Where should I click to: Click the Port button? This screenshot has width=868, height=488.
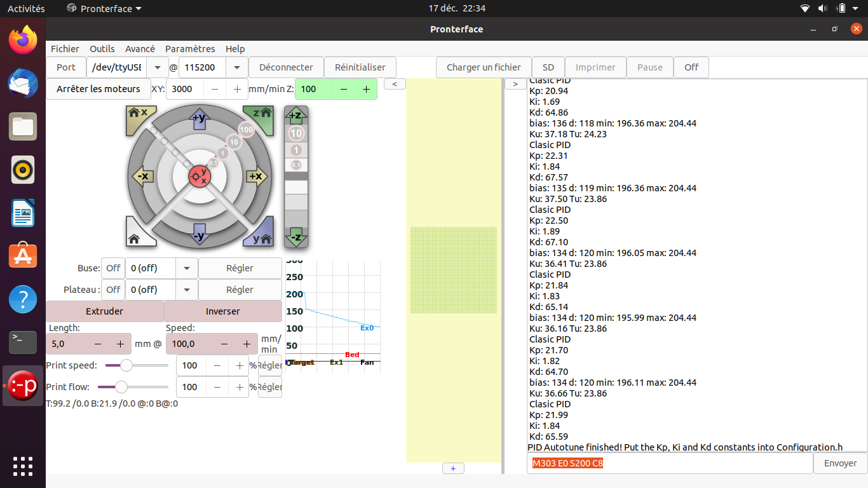click(x=66, y=67)
